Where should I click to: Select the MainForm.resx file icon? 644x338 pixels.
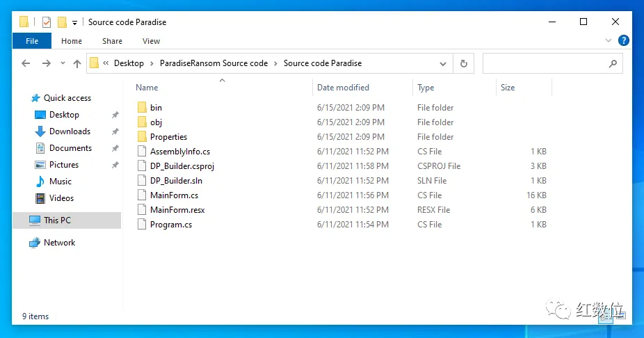point(142,210)
